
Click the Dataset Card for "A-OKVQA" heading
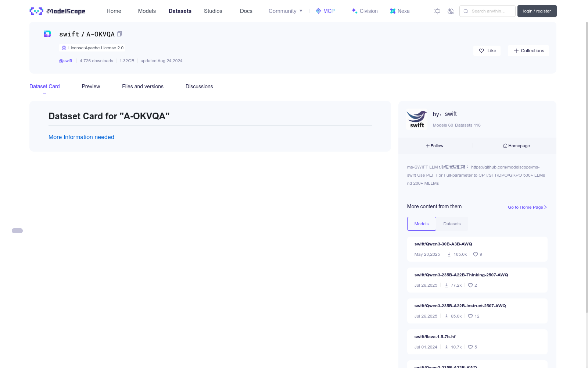(x=109, y=116)
